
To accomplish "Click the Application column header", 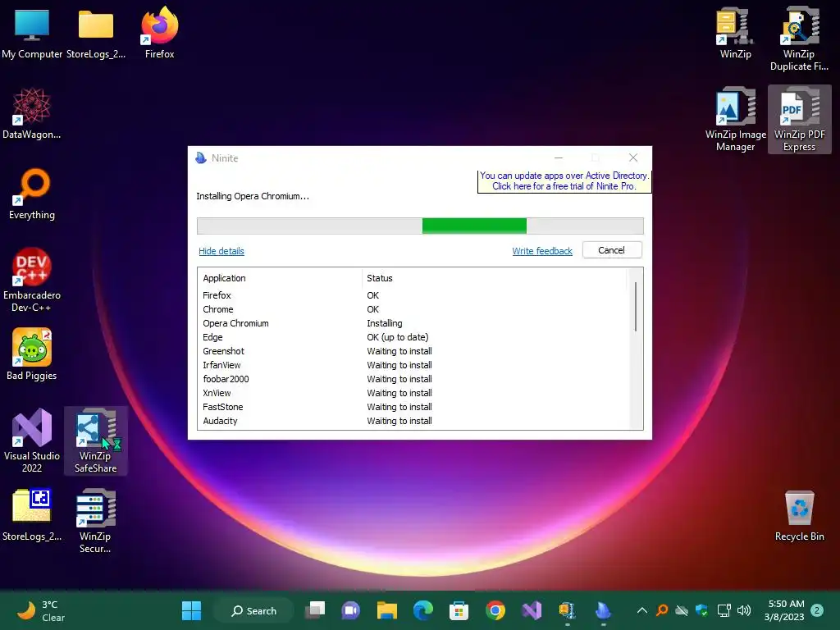I will [225, 278].
